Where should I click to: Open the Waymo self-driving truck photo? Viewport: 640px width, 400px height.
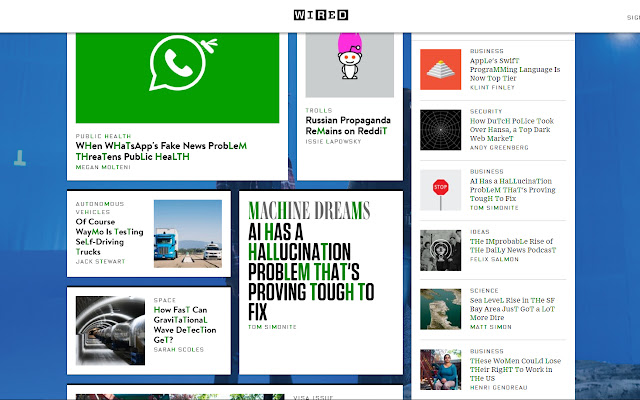point(188,233)
